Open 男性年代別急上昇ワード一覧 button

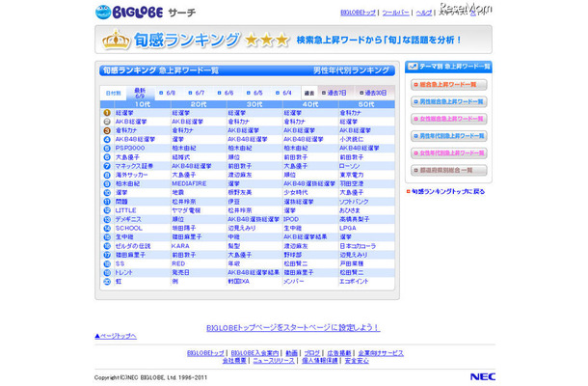(x=449, y=136)
